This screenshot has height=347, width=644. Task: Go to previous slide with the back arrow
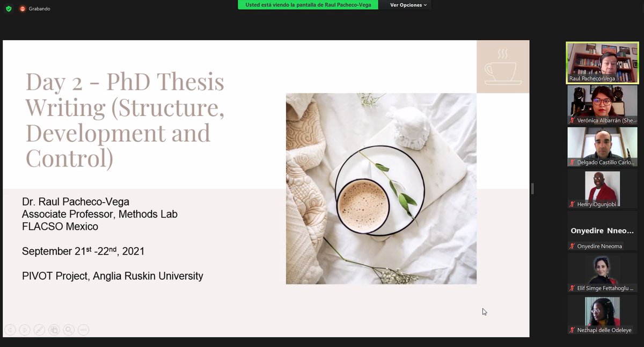click(10, 330)
